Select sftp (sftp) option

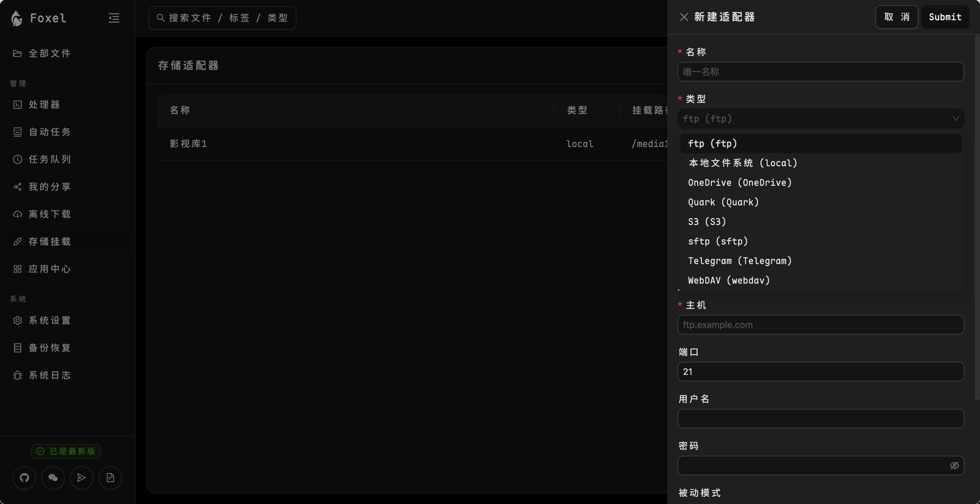tap(821, 241)
